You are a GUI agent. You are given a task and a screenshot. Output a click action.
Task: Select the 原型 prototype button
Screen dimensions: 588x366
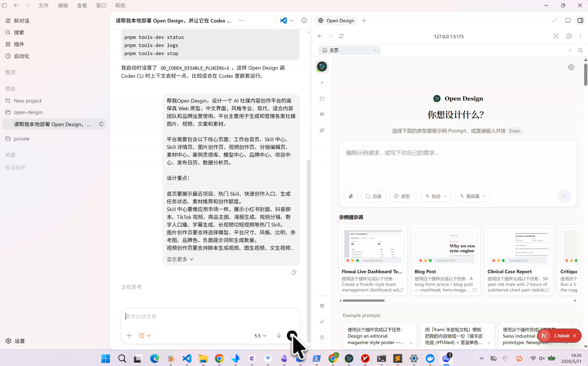(x=403, y=196)
